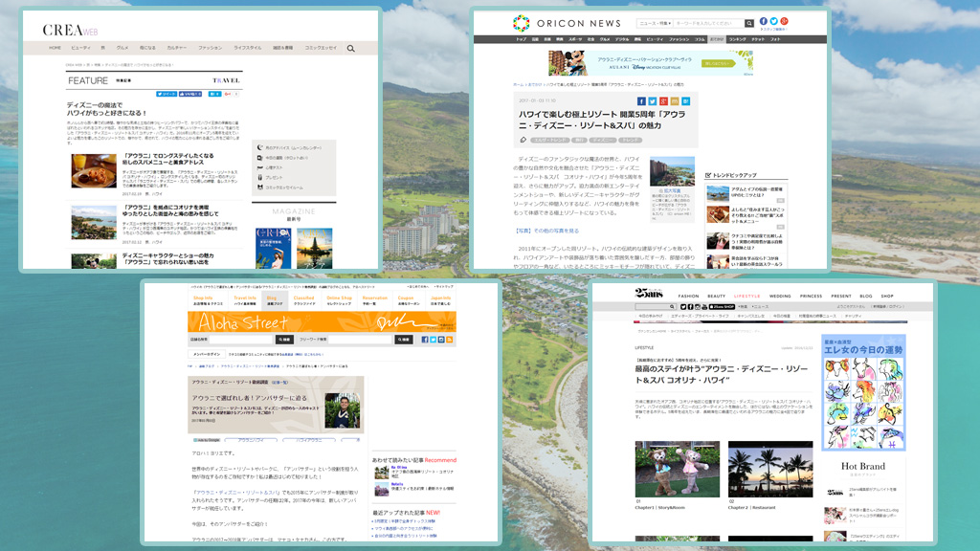980x551 pixels.
Task: Share Oricon article via Facebook icon
Action: tap(641, 101)
